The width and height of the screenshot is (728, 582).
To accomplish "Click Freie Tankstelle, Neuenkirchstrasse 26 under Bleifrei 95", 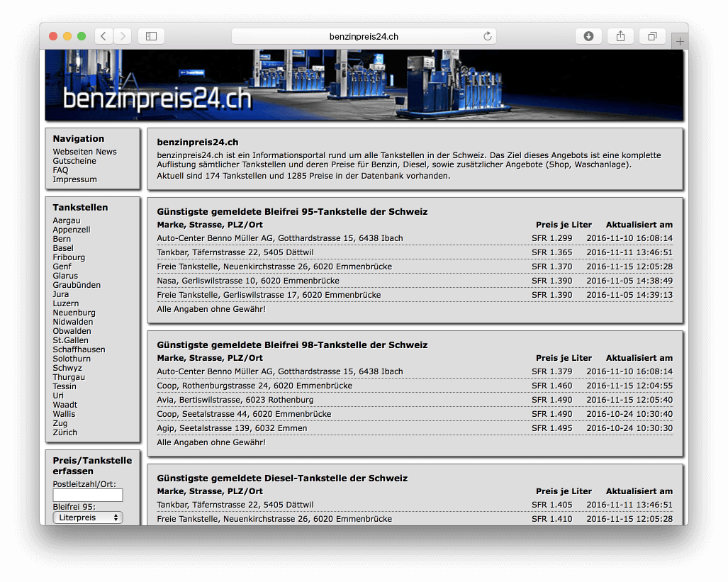I will 274,267.
